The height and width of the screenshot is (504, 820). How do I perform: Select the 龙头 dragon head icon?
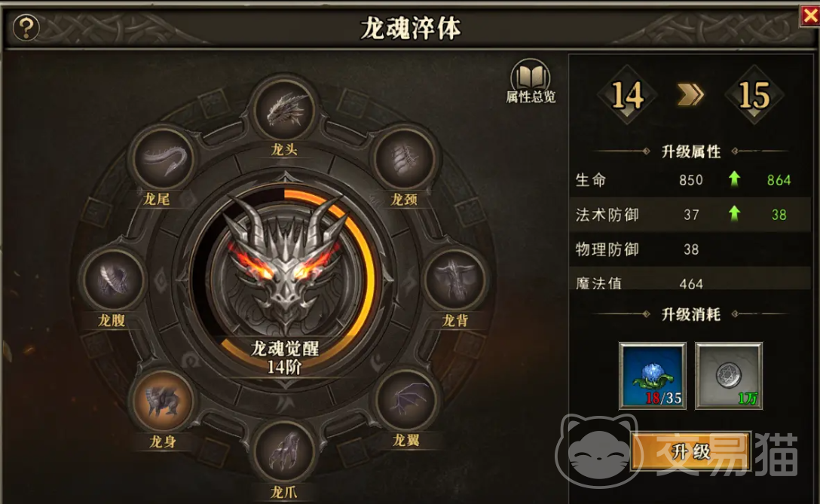coord(284,110)
